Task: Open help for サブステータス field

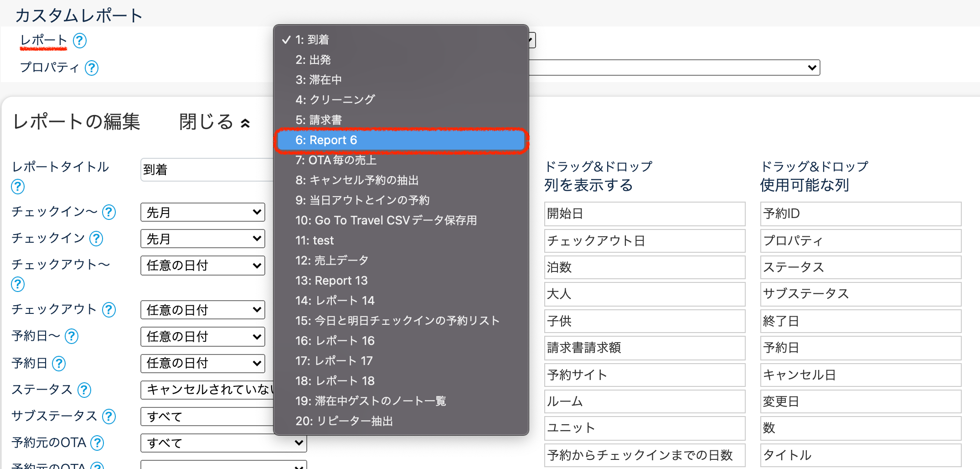Action: 109,417
